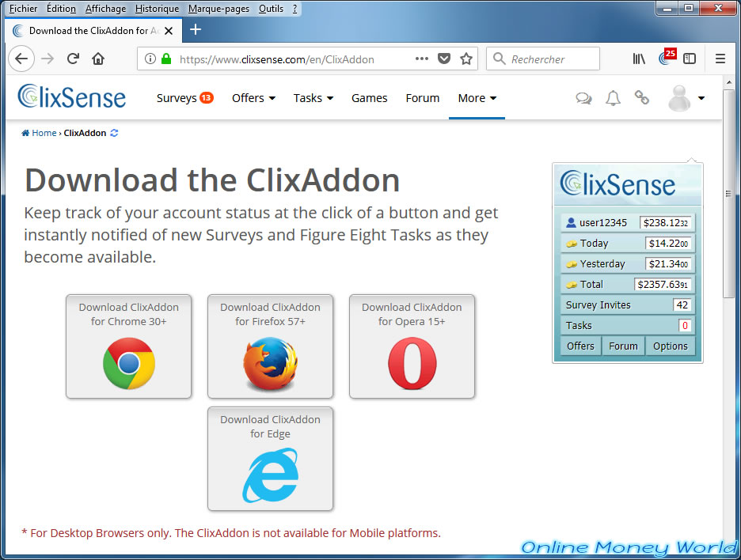741x560 pixels.
Task: Click in the Rechercher search field
Action: click(x=550, y=59)
